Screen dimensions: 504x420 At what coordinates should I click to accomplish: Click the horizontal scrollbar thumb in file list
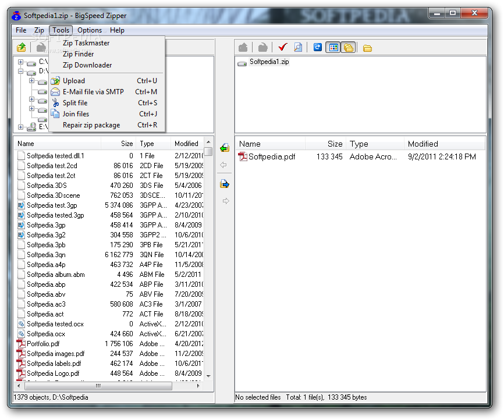pyautogui.click(x=98, y=386)
